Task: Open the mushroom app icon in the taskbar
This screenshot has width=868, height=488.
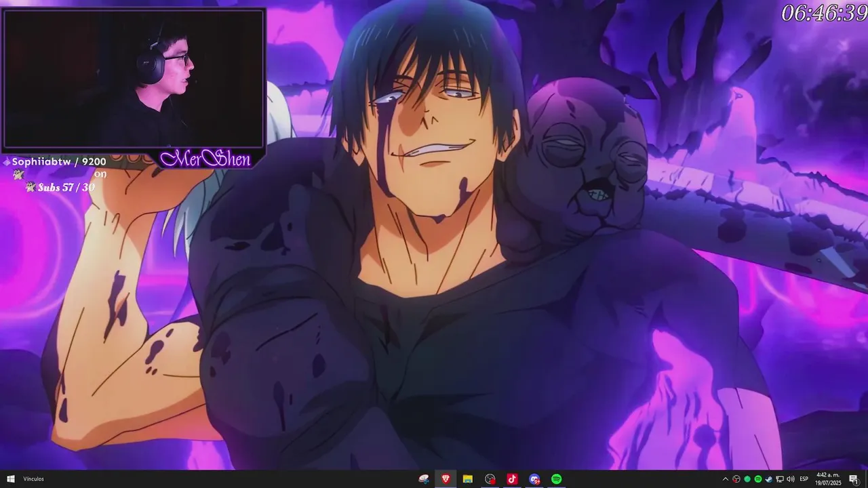Action: pos(424,479)
